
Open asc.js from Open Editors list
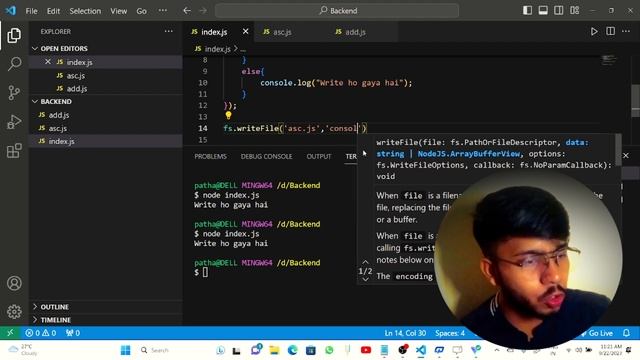click(76, 76)
